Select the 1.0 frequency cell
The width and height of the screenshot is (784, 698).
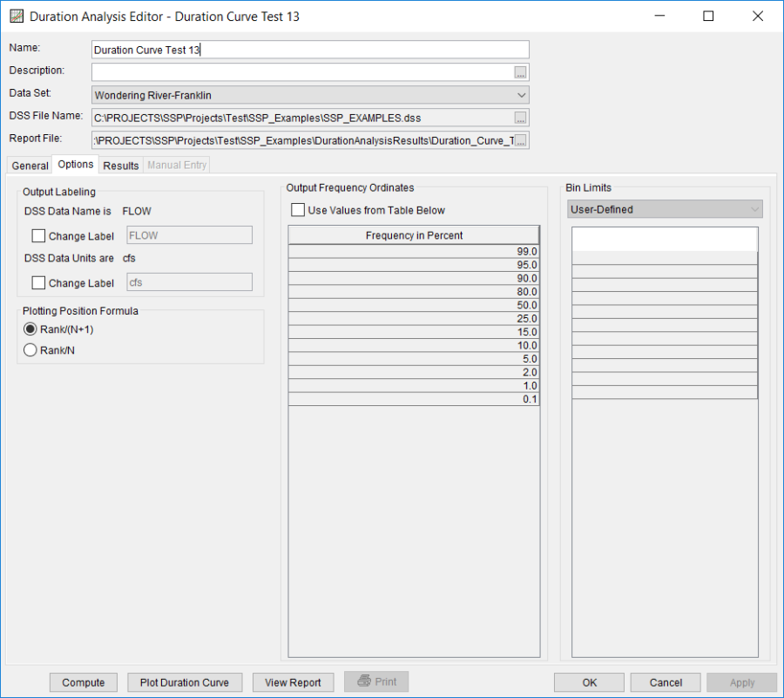414,386
